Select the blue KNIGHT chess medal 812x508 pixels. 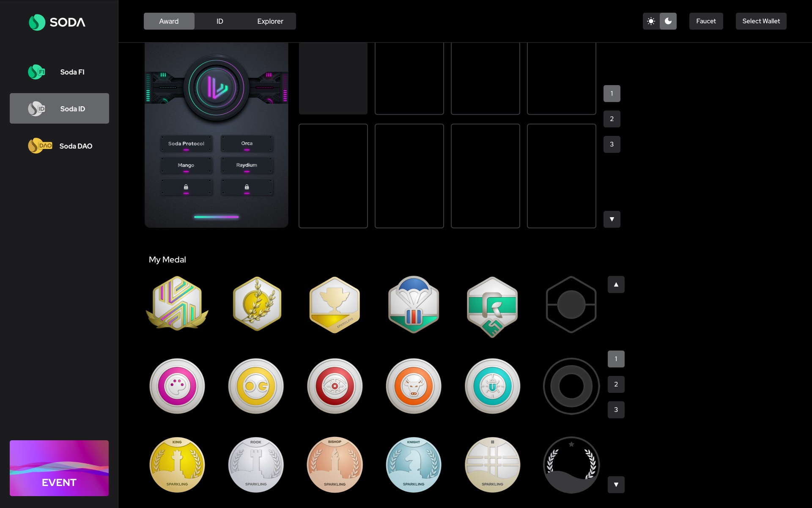[x=414, y=465]
